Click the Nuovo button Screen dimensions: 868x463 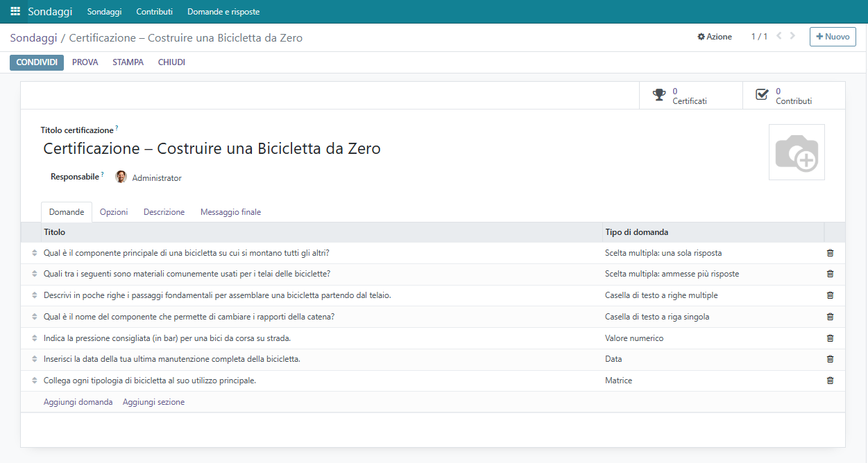[832, 37]
